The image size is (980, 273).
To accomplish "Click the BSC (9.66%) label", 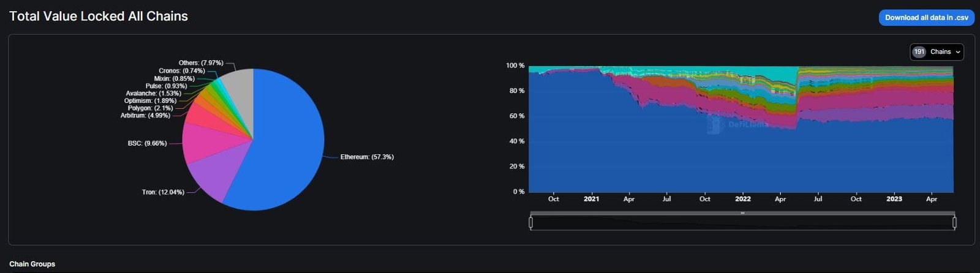I will pos(147,143).
